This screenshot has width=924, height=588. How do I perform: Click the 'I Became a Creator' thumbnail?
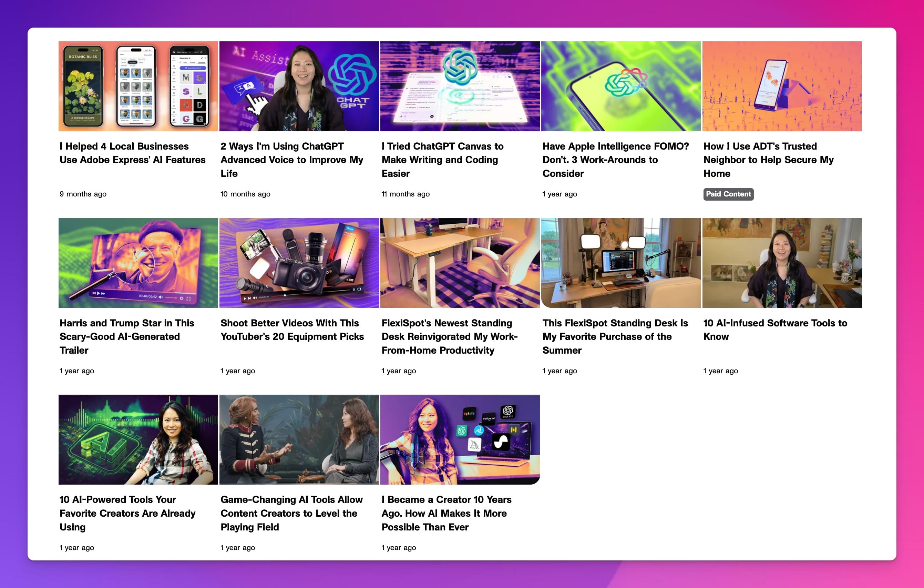click(460, 439)
